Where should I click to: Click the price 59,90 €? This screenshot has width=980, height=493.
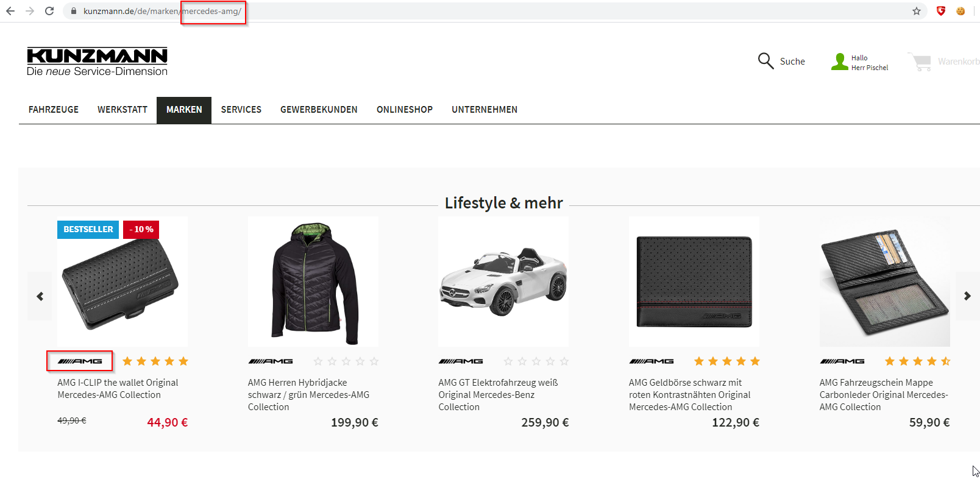point(929,422)
